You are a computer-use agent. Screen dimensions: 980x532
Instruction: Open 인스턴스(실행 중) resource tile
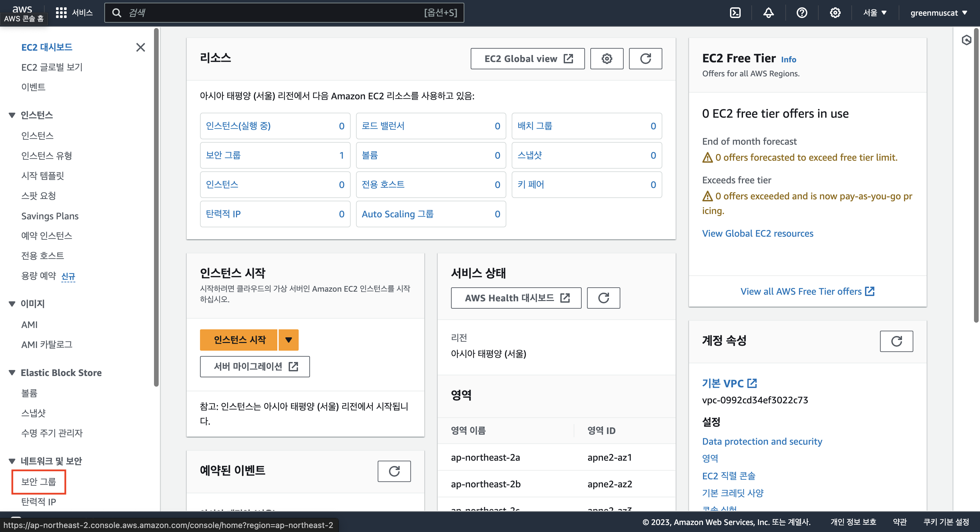(275, 126)
